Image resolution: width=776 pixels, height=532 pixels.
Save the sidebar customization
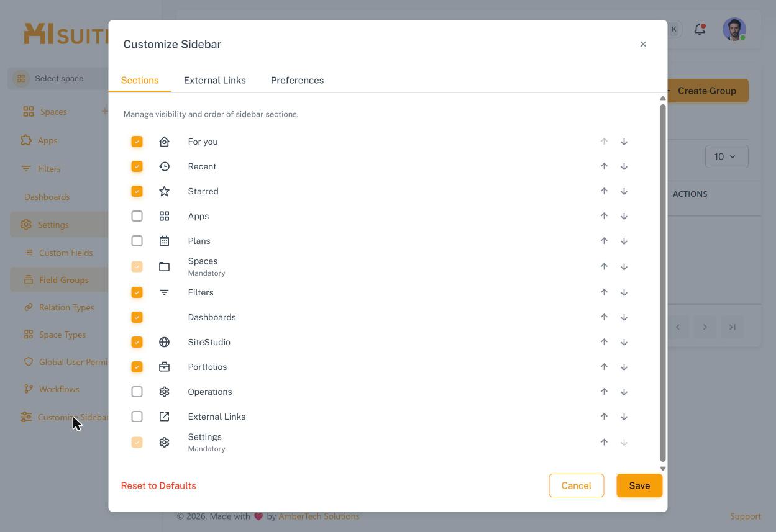point(639,485)
